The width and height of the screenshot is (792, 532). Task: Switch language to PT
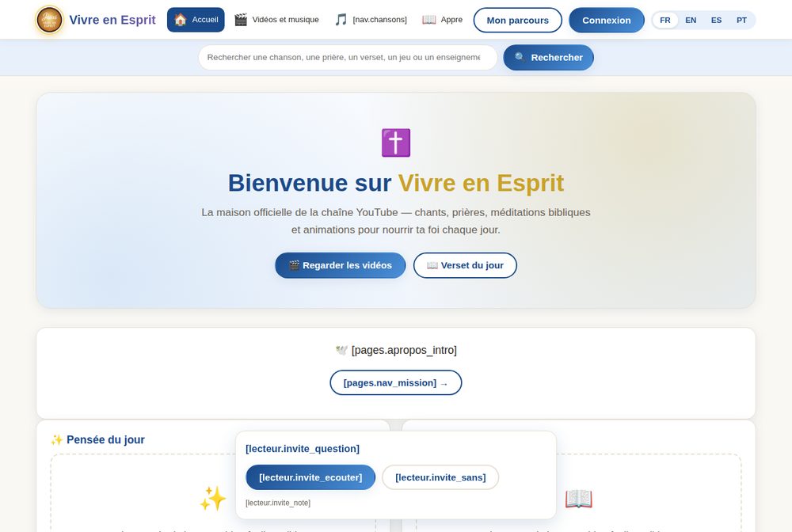(x=741, y=21)
